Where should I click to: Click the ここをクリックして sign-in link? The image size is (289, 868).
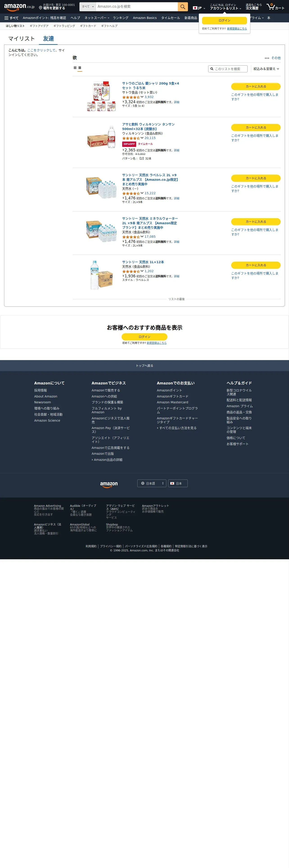[x=41, y=50]
